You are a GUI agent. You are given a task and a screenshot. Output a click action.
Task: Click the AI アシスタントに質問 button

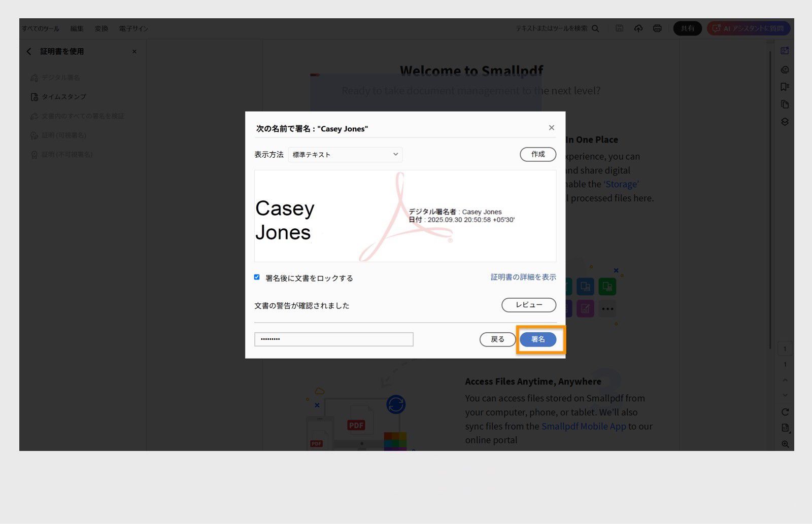[749, 28]
